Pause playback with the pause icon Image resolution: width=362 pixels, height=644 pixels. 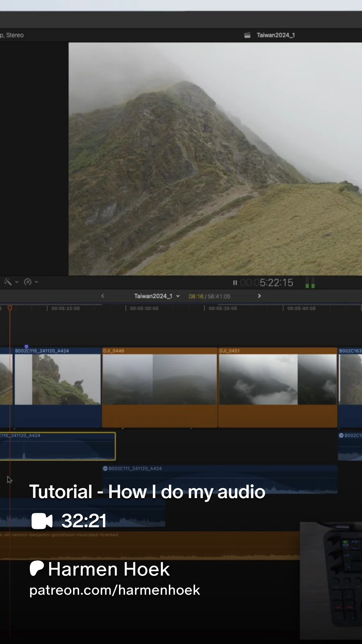tap(235, 283)
